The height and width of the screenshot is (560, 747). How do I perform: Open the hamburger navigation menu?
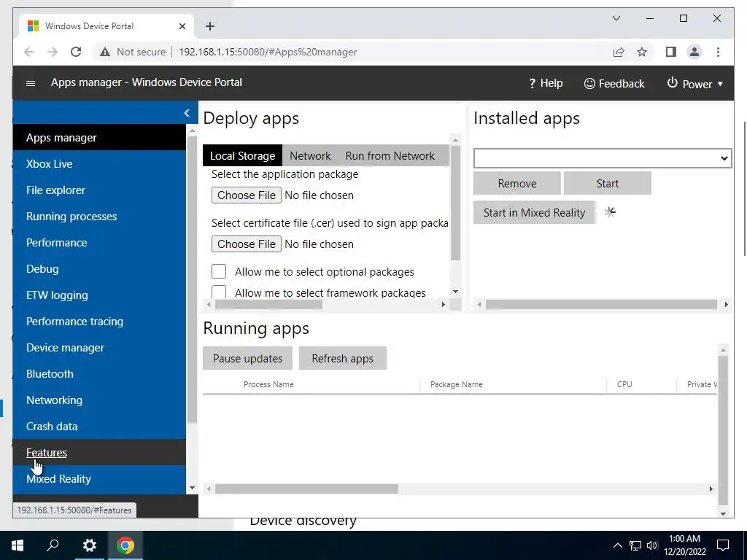[x=31, y=83]
